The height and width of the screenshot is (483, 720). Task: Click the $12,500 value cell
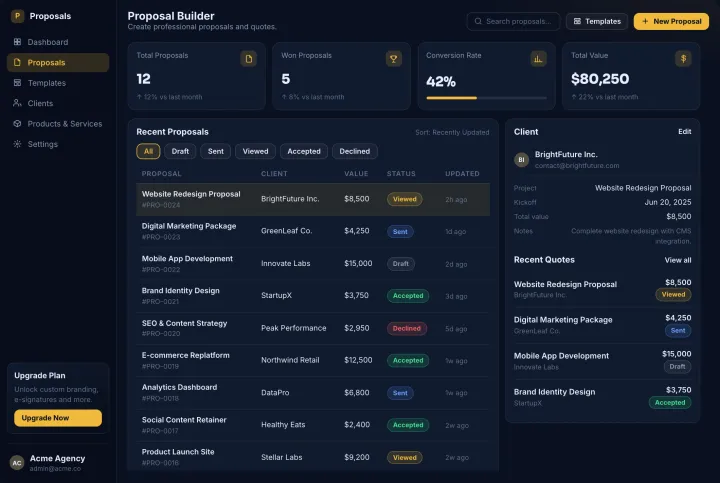tap(358, 360)
